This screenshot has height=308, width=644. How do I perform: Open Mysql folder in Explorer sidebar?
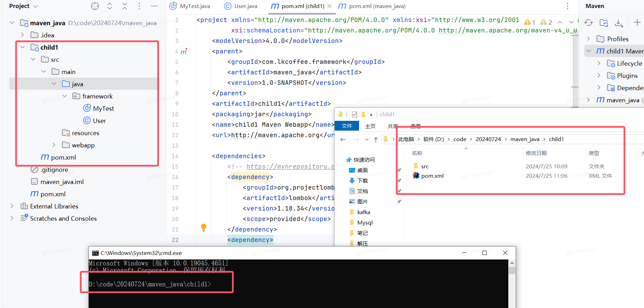(x=365, y=222)
